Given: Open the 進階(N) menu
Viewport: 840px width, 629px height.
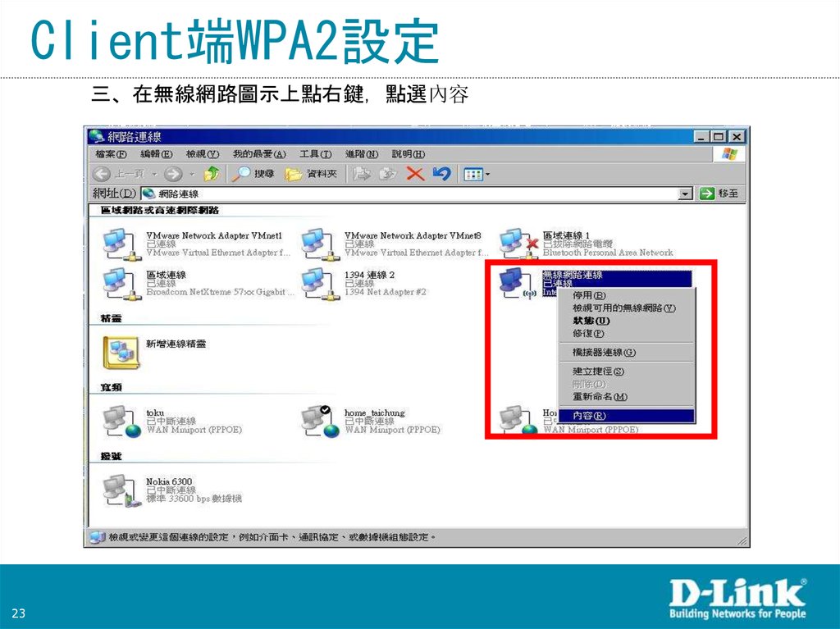Looking at the screenshot, I should click(362, 154).
